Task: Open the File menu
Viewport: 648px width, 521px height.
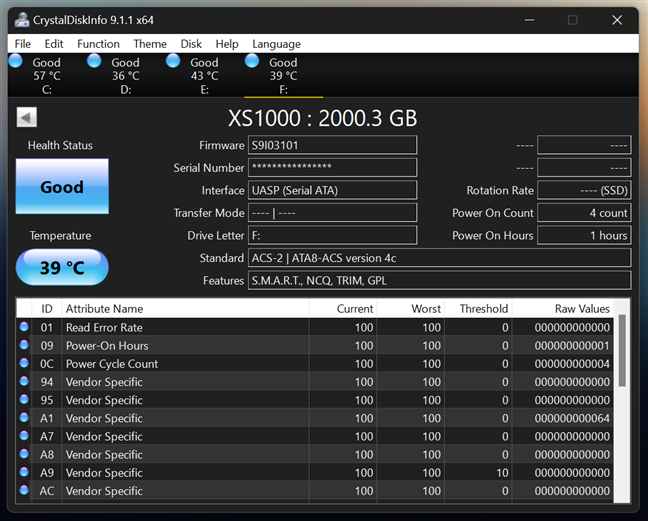Action: [23, 44]
